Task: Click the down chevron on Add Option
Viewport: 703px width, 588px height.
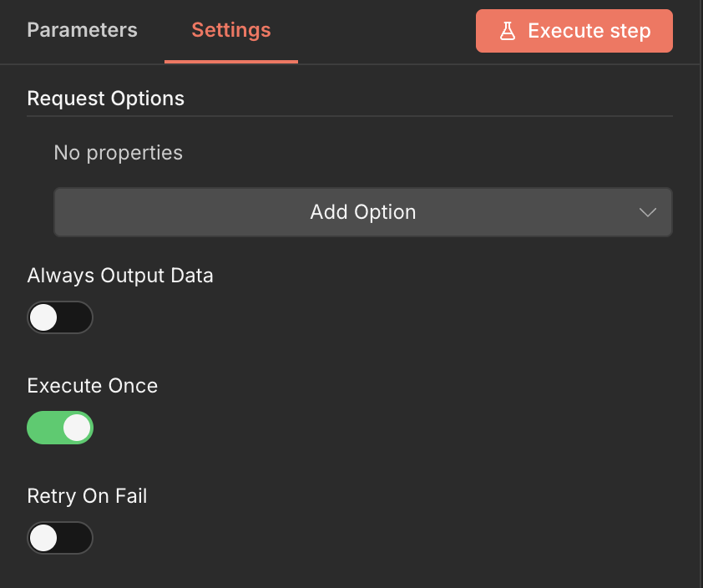Action: pos(648,212)
